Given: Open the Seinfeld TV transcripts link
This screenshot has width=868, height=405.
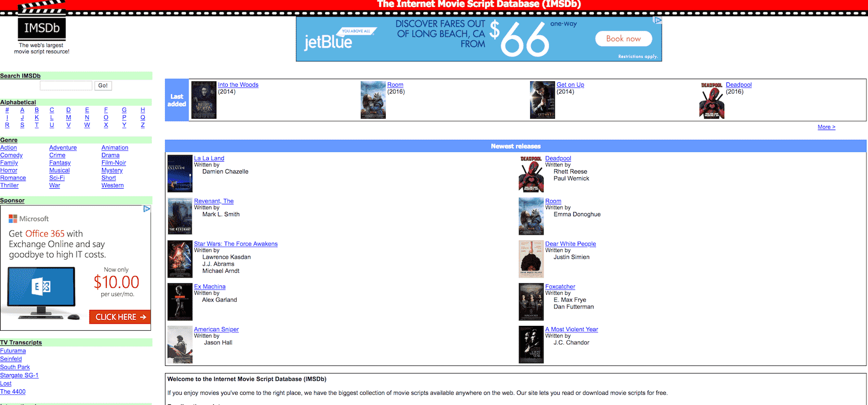Looking at the screenshot, I should pyautogui.click(x=11, y=359).
